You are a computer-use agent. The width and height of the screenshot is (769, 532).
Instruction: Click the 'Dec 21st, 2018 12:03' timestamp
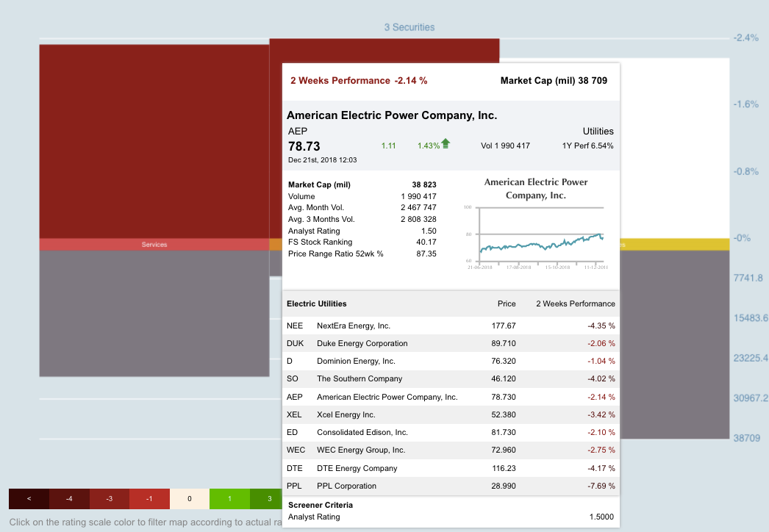coord(322,160)
